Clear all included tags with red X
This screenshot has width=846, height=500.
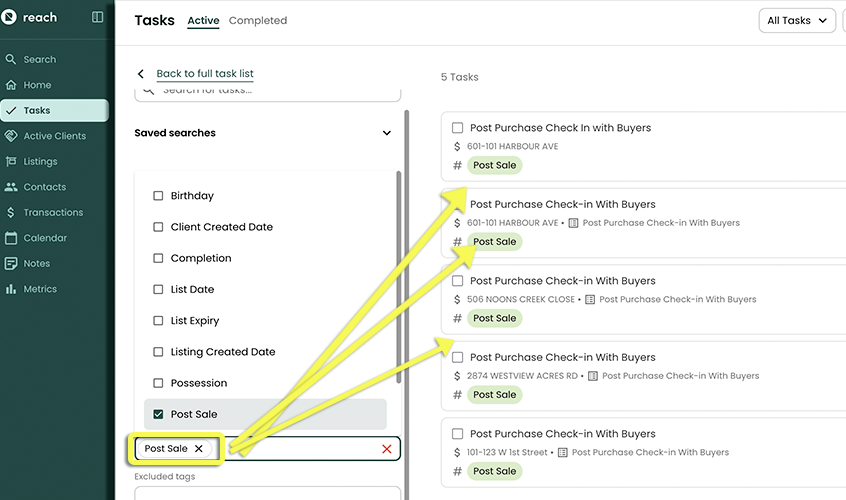[387, 449]
